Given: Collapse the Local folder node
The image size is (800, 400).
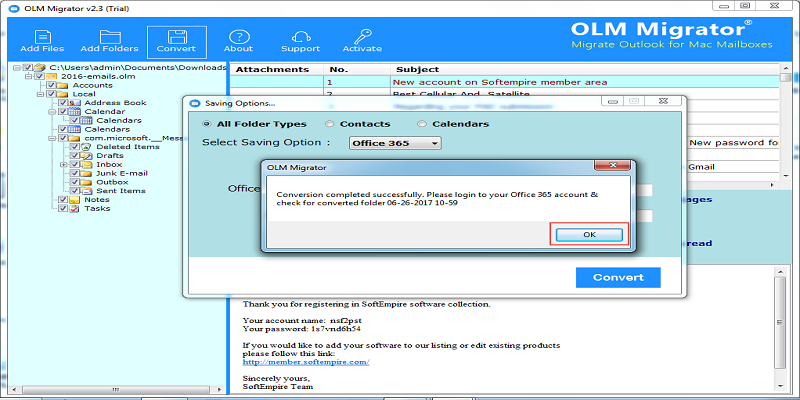Looking at the screenshot, I should coord(40,94).
